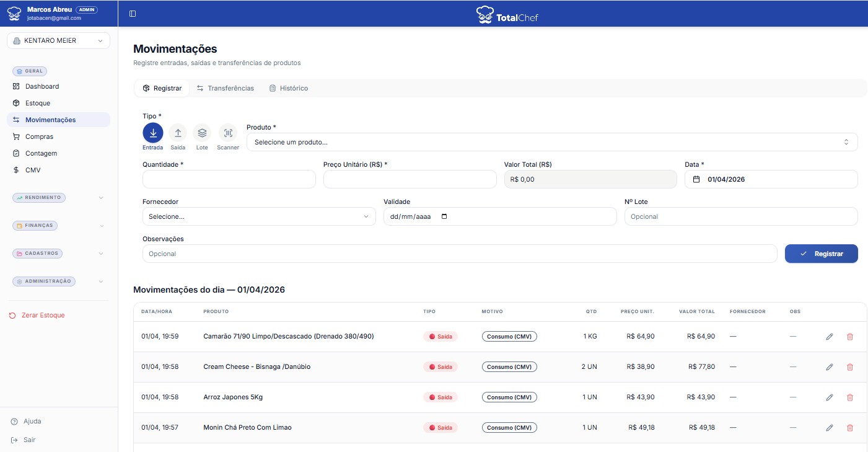Delete the Cream Cheese movement row
Image resolution: width=868 pixels, height=452 pixels.
[849, 367]
